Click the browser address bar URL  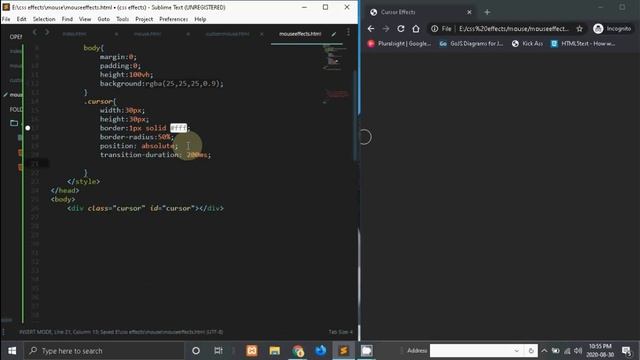513,29
